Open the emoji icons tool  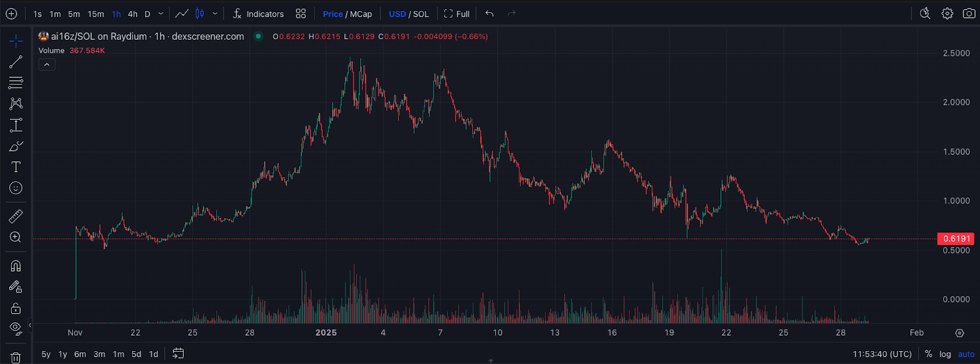coord(16,188)
